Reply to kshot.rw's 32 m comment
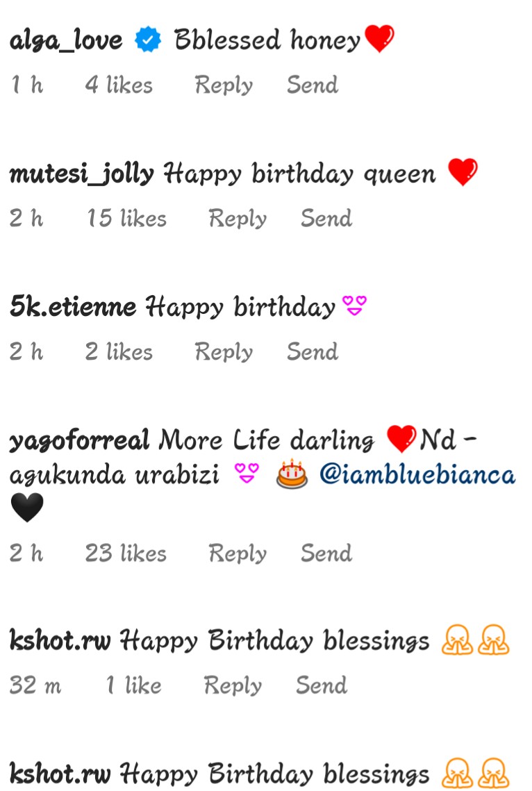This screenshot has height=791, width=532. tap(233, 685)
